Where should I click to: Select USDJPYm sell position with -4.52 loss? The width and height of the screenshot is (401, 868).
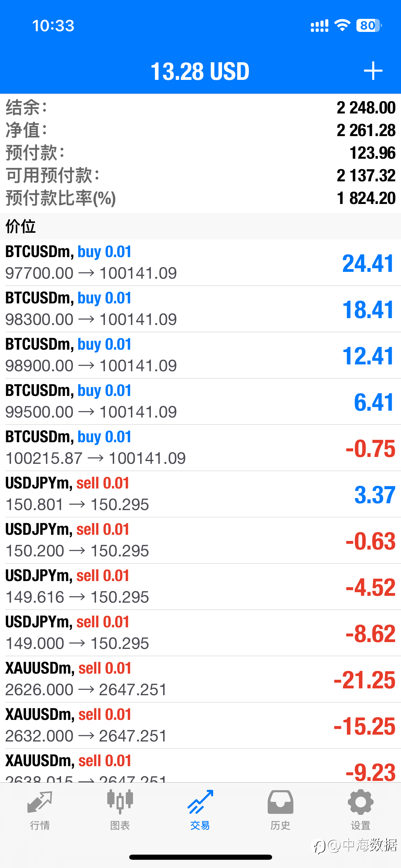[x=200, y=587]
